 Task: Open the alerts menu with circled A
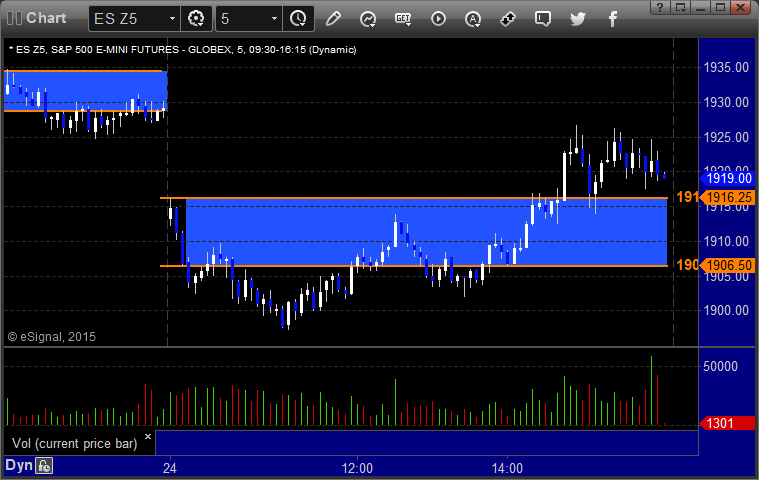click(x=472, y=19)
